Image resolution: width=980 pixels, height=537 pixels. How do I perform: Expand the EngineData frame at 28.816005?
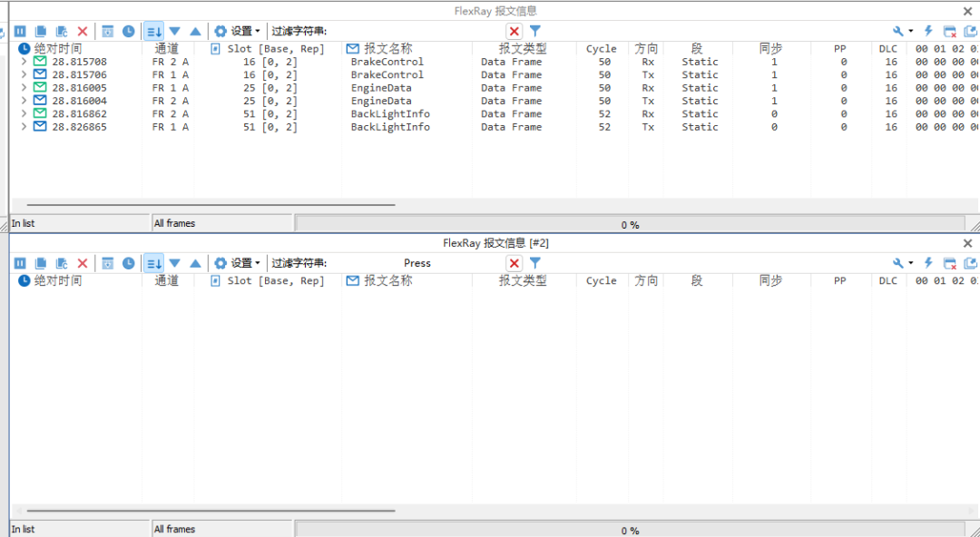(24, 87)
